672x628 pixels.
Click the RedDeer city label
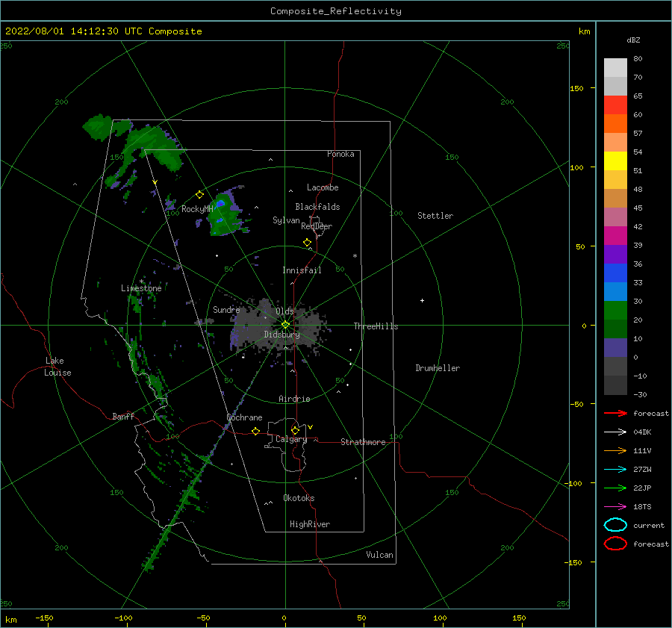tap(317, 226)
